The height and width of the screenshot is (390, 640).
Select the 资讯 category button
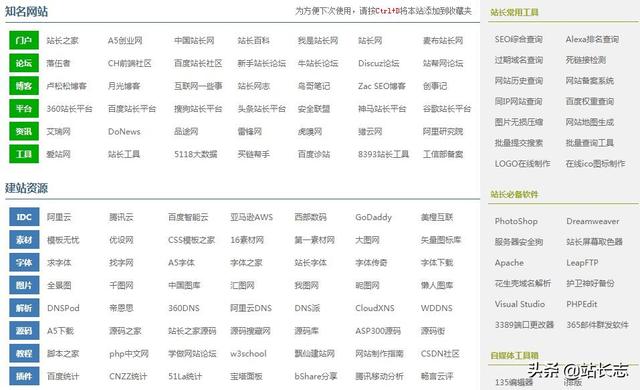click(24, 131)
